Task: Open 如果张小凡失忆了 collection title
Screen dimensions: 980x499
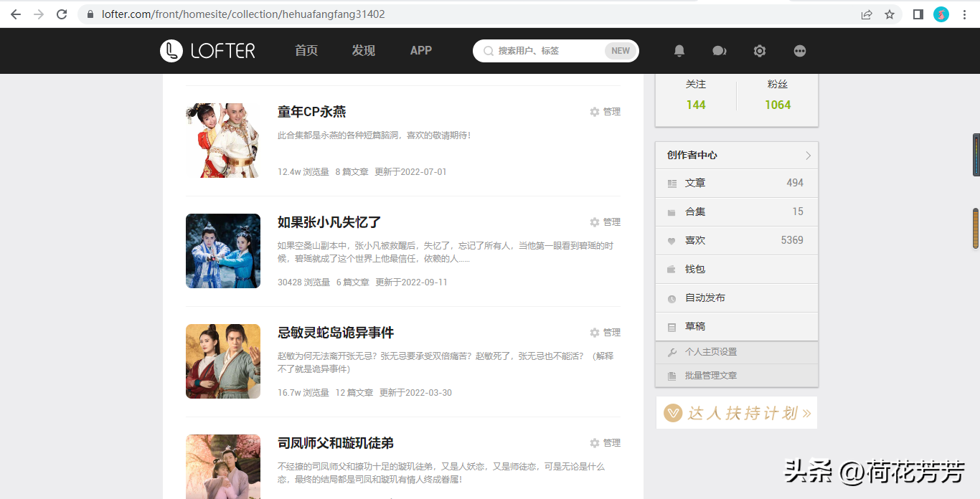Action: coord(329,222)
